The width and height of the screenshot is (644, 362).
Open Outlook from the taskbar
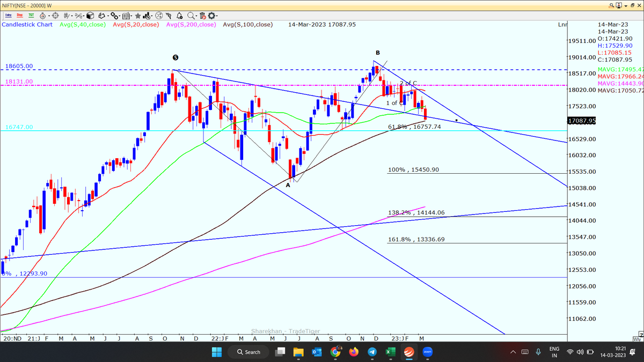pyautogui.click(x=317, y=352)
